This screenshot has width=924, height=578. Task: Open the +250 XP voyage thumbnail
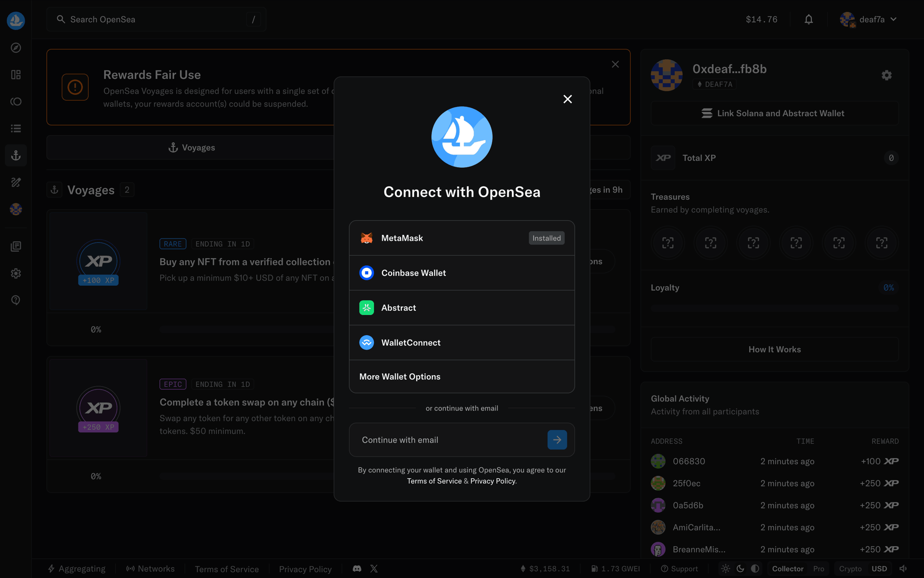[99, 408]
